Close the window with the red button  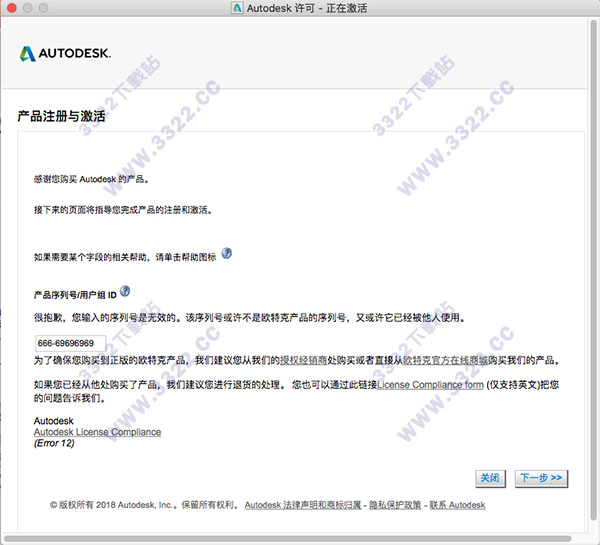(11, 8)
